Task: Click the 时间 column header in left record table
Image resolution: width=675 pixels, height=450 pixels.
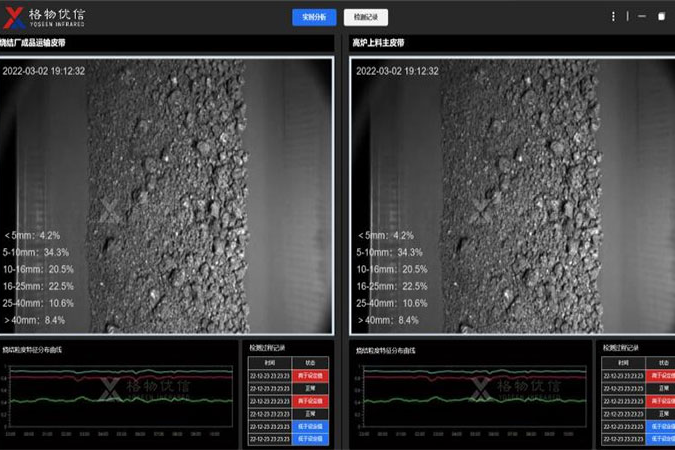Action: pos(270,363)
